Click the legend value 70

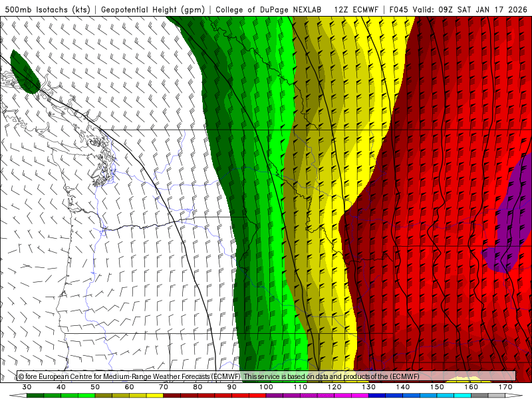(164, 387)
